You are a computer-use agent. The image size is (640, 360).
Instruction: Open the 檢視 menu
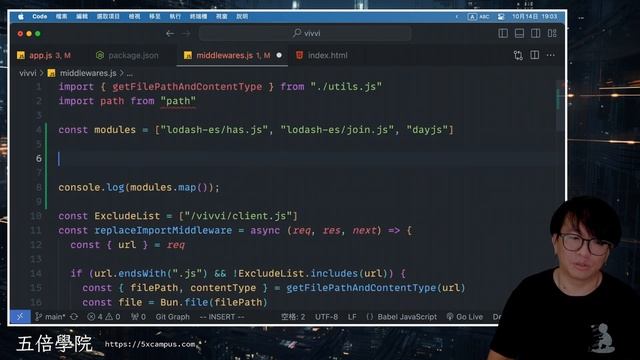pos(134,16)
